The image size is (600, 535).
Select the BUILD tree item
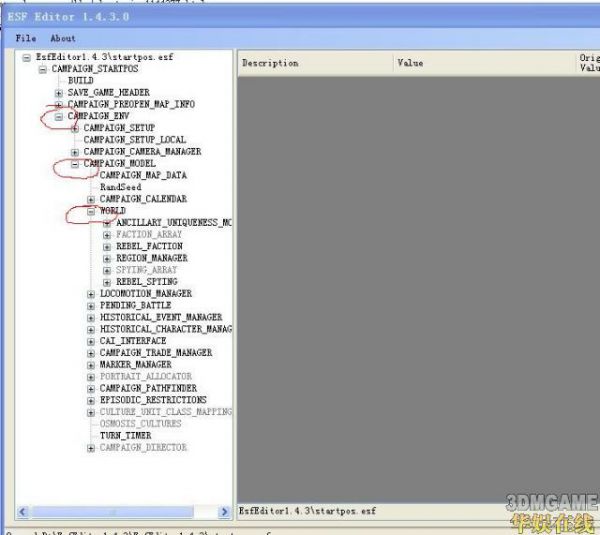(x=80, y=81)
